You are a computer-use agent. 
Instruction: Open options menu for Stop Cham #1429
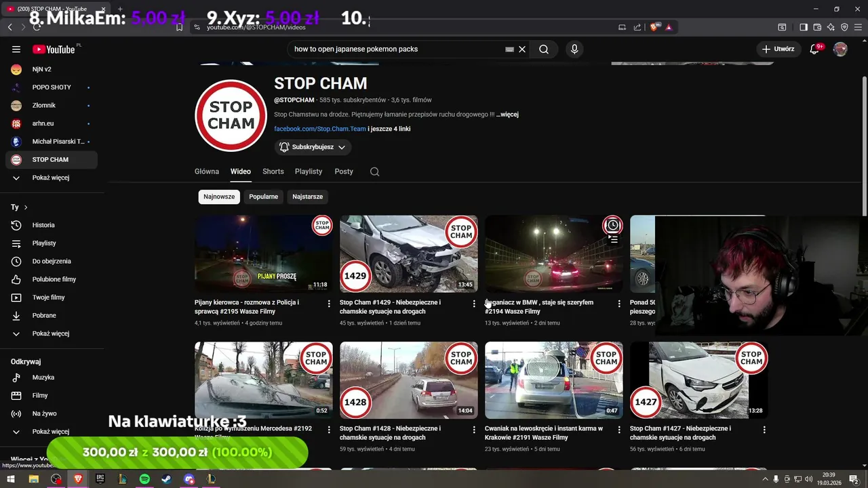click(474, 304)
